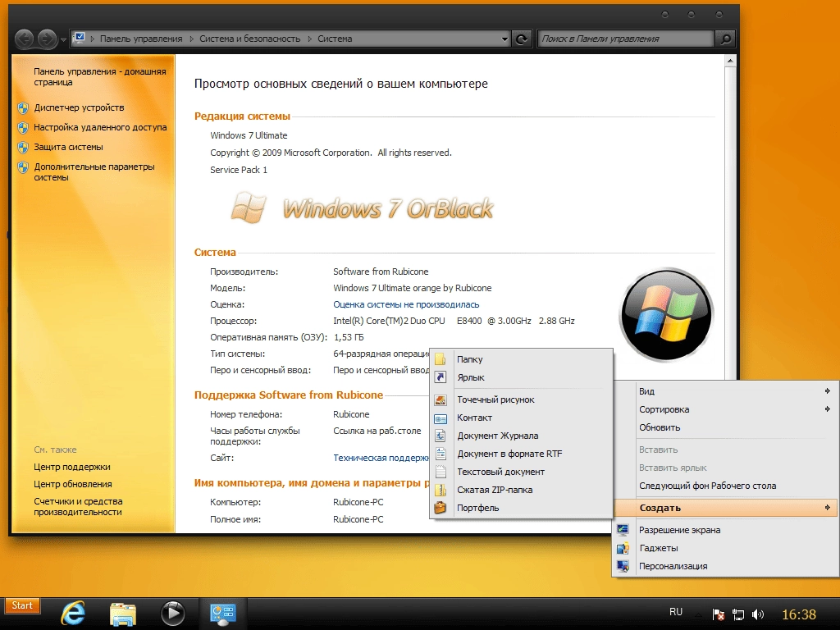Click the monitor icon beside "Разрешение экрана"
The height and width of the screenshot is (630, 840).
[623, 530]
